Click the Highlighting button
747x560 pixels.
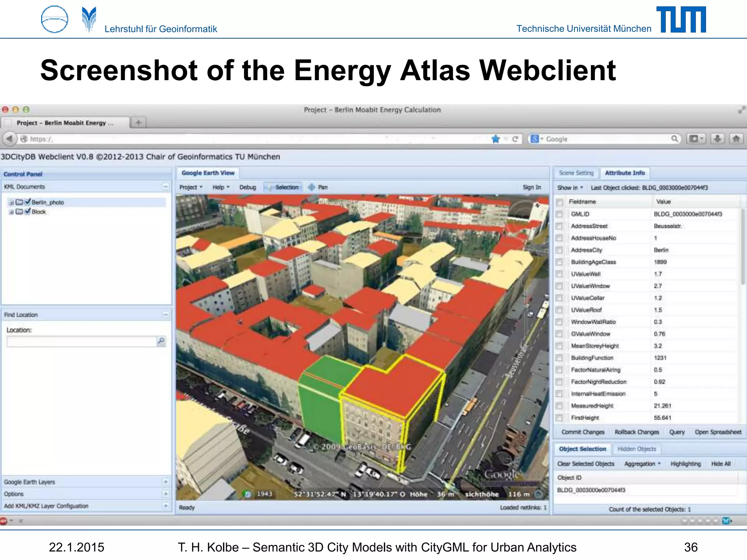click(686, 464)
